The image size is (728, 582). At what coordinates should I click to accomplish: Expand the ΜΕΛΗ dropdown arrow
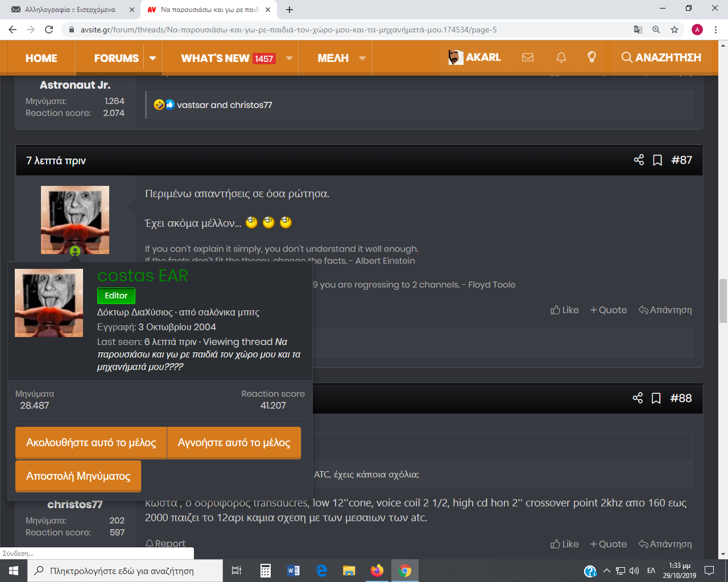[362, 58]
